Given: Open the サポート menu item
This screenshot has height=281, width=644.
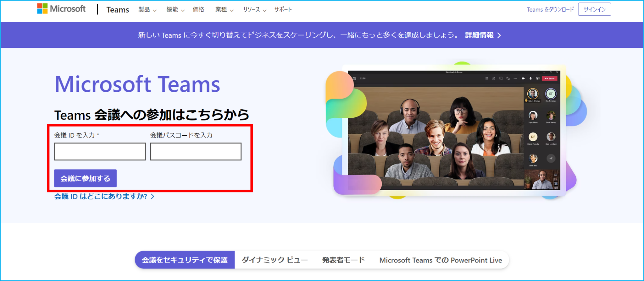Looking at the screenshot, I should [283, 9].
